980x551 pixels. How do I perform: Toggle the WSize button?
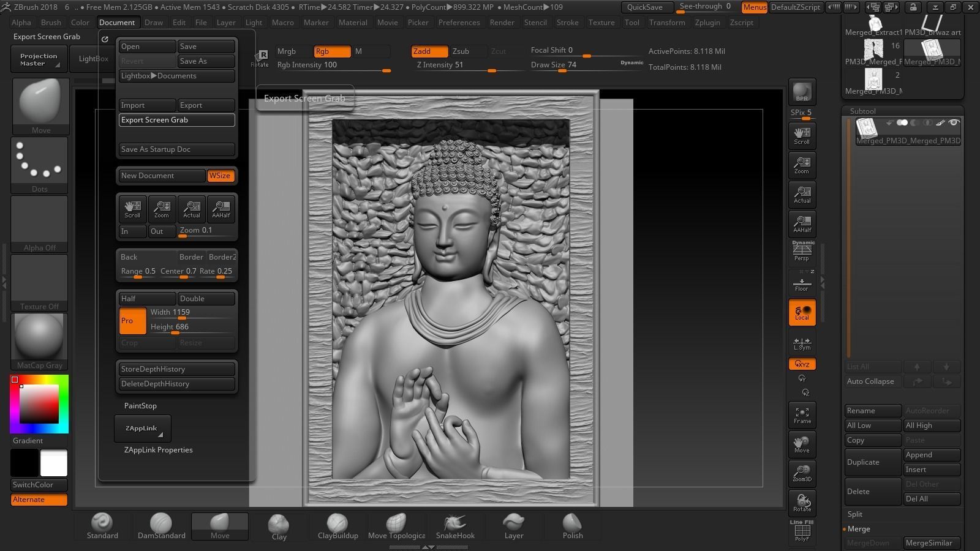click(x=221, y=176)
